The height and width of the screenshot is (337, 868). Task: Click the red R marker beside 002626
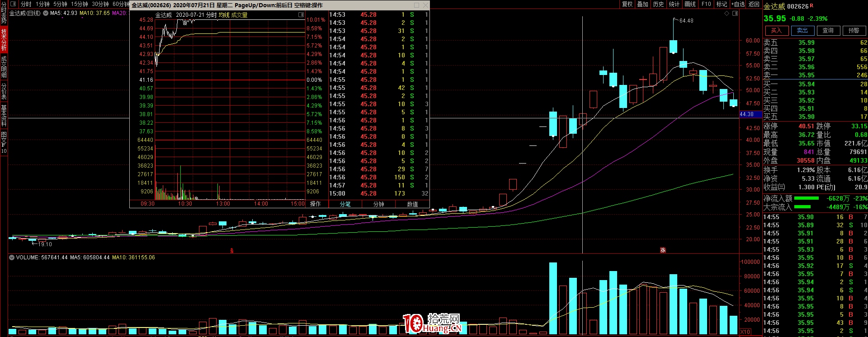coord(811,5)
